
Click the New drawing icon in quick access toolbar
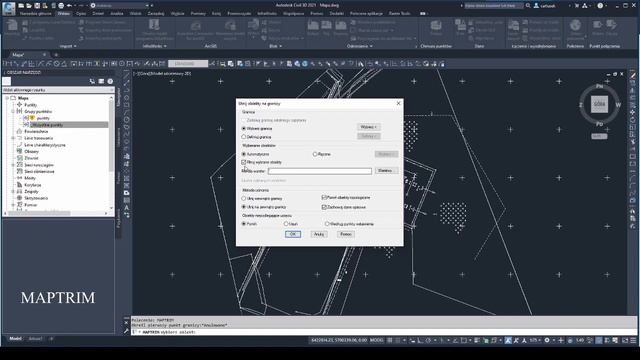(x=21, y=6)
